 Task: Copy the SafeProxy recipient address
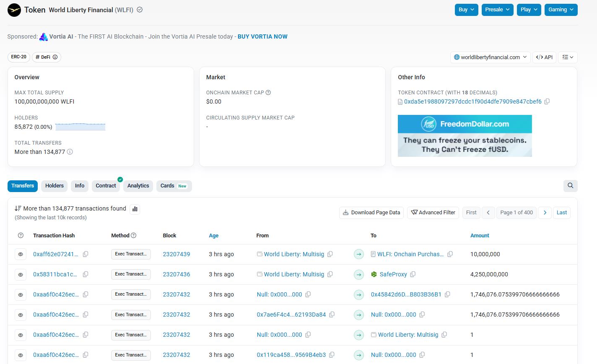pos(413,274)
